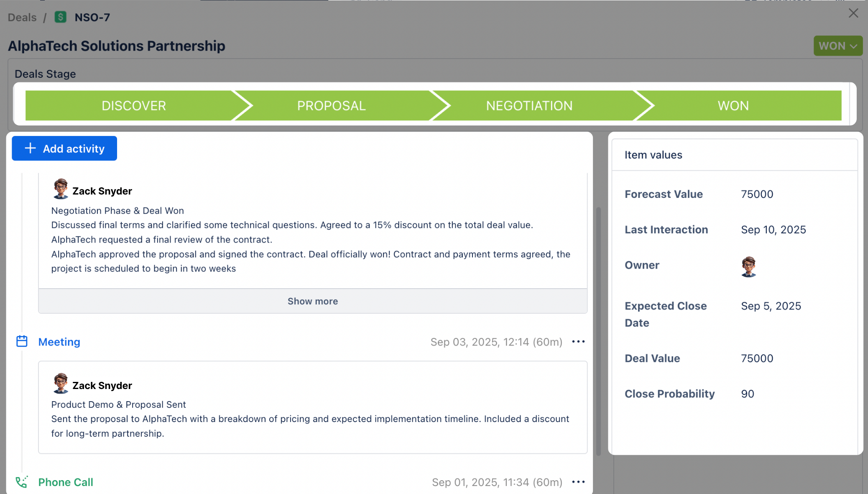Open the Meeting activity link
The image size is (868, 494).
click(x=59, y=341)
